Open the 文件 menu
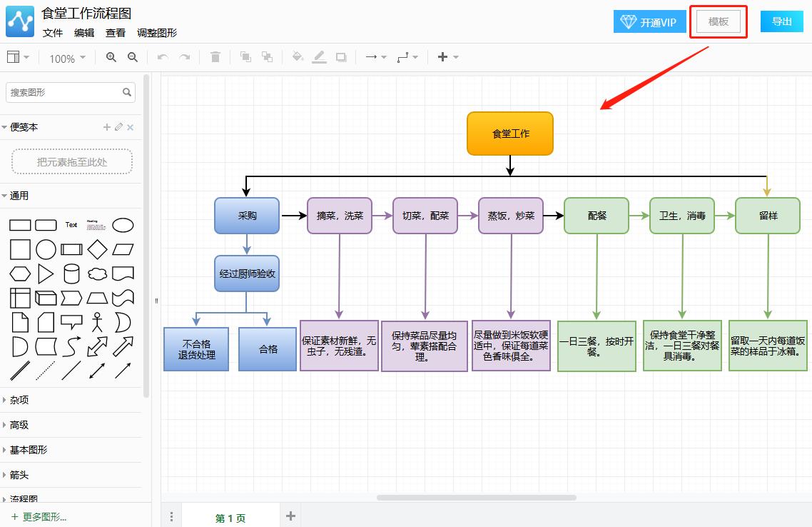This screenshot has width=812, height=527. 52,33
